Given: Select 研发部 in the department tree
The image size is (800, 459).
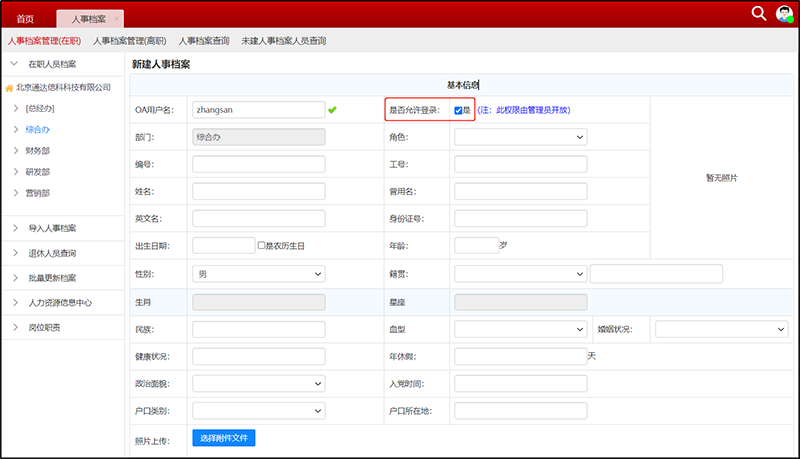Looking at the screenshot, I should pyautogui.click(x=37, y=171).
